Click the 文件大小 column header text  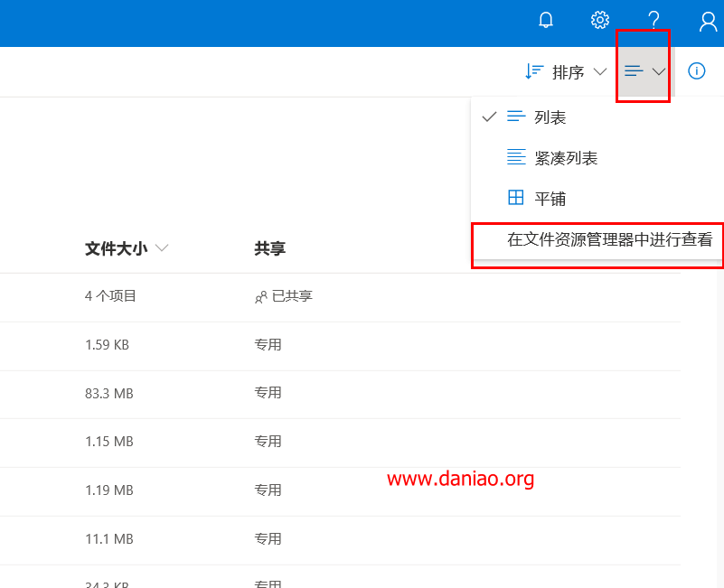(116, 248)
